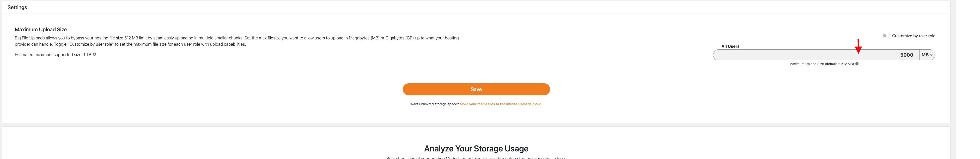Click the All Users label
Image resolution: width=980 pixels, height=159 pixels.
(x=731, y=46)
